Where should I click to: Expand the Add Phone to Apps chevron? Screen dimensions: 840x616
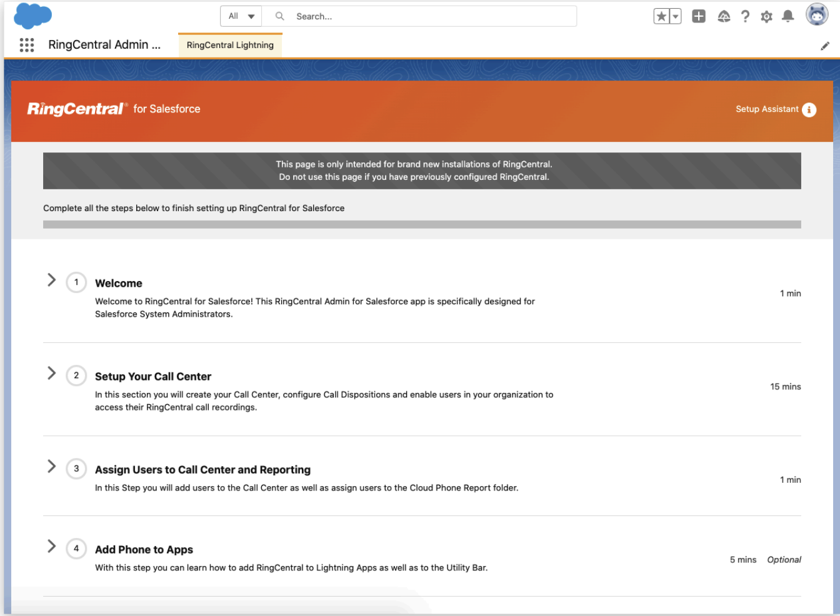coord(52,546)
